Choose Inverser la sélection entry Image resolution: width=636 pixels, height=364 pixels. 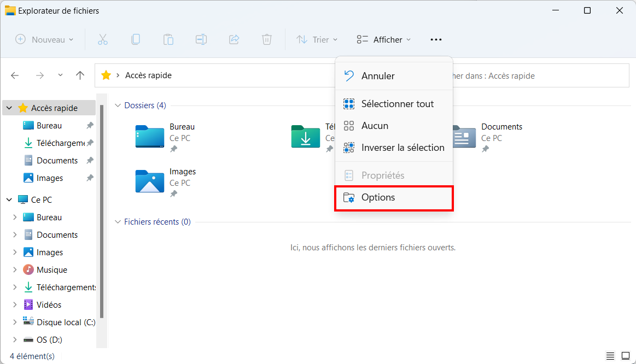394,148
